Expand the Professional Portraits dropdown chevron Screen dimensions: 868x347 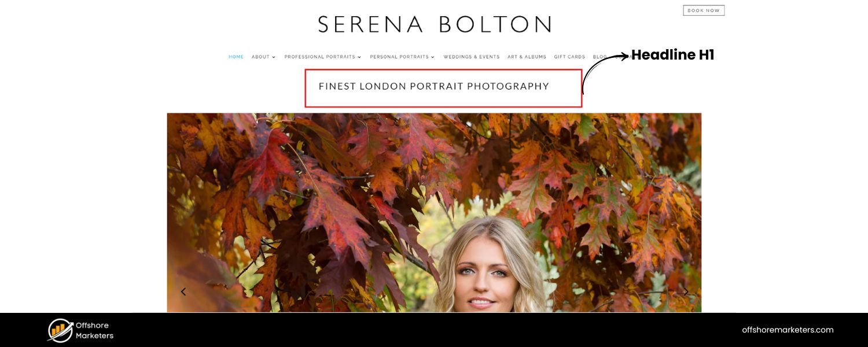click(359, 57)
